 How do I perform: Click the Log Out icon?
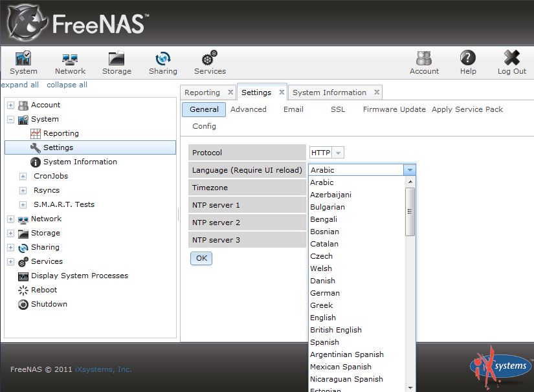tap(511, 59)
